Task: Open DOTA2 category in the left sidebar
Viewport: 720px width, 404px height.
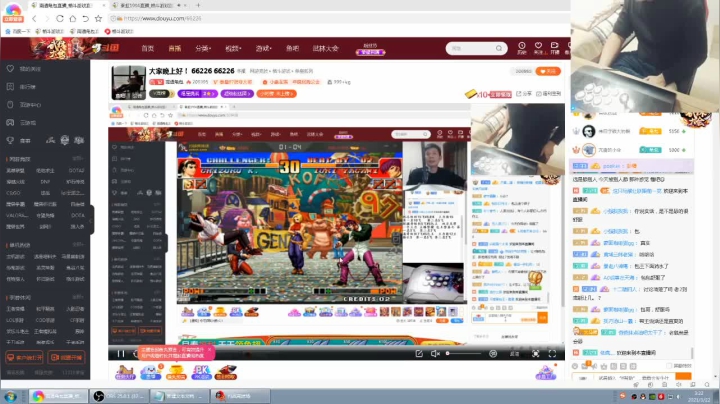Action: pyautogui.click(x=76, y=170)
